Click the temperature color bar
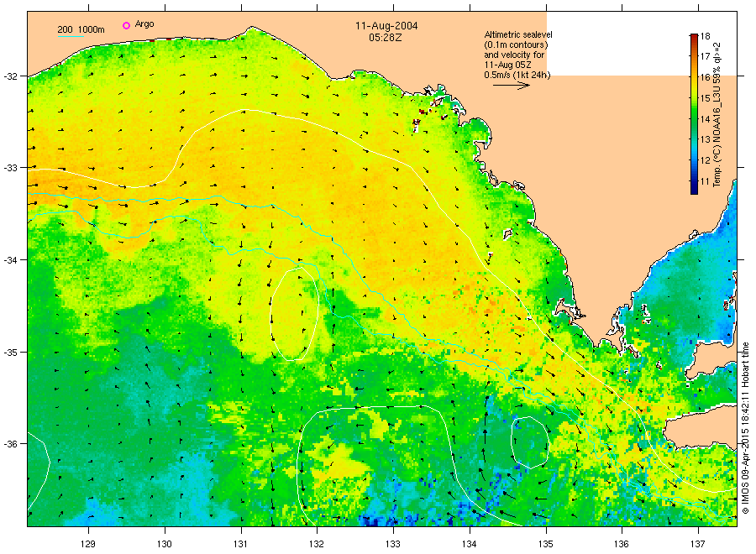This screenshot has width=756, height=554. point(694,113)
